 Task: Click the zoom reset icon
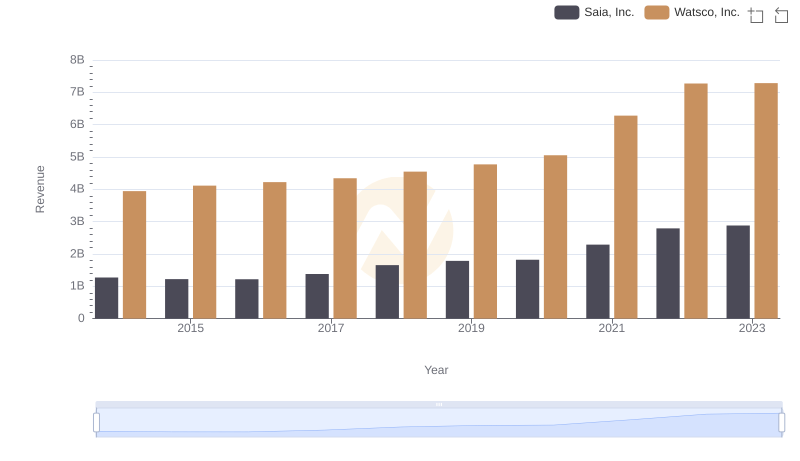click(x=781, y=15)
